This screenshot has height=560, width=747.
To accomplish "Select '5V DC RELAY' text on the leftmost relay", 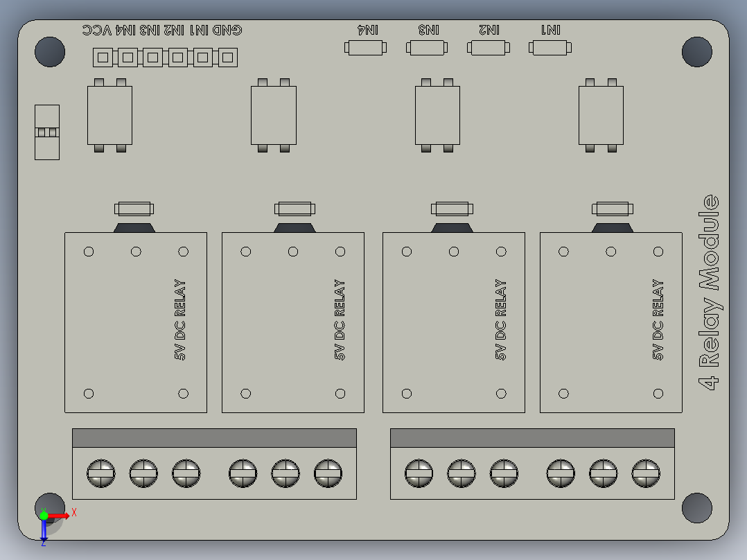I will (x=179, y=320).
